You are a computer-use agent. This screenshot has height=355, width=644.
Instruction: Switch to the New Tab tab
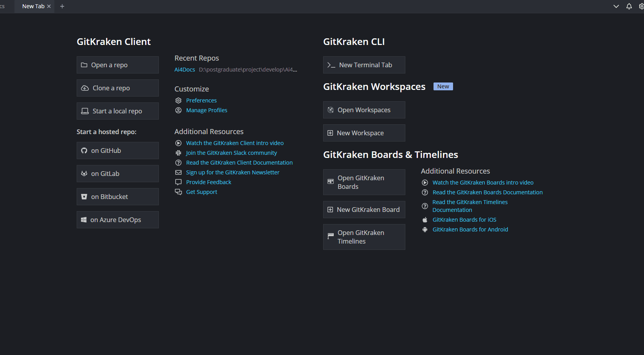coord(33,6)
